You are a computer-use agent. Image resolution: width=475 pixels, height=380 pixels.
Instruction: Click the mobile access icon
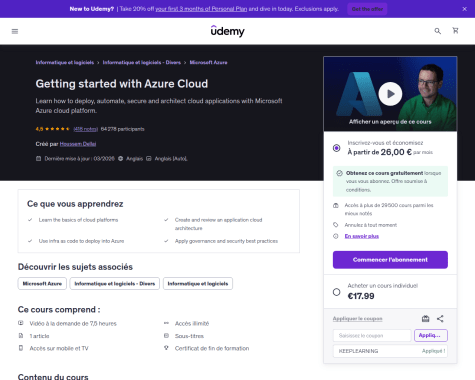click(x=21, y=348)
